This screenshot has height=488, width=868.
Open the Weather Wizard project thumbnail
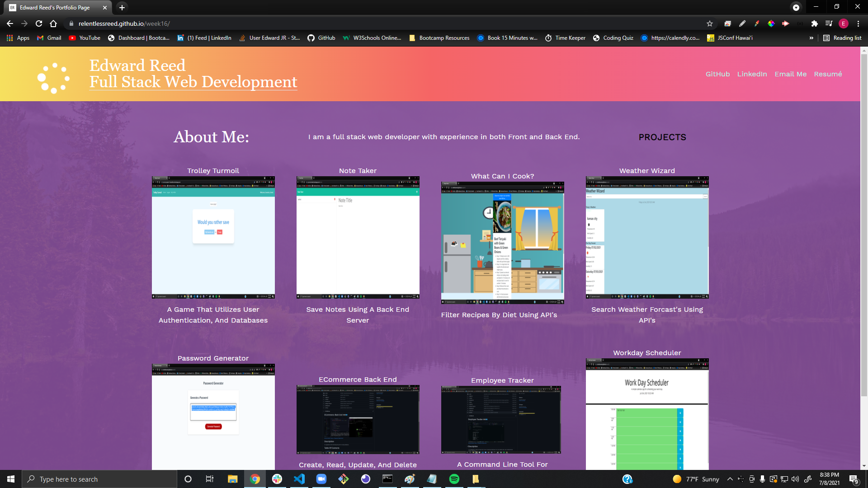[647, 237]
